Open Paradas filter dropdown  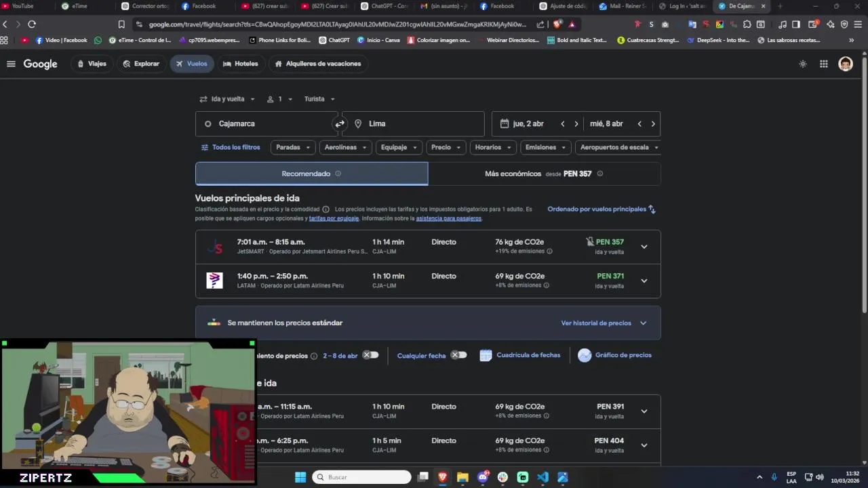pos(294,147)
